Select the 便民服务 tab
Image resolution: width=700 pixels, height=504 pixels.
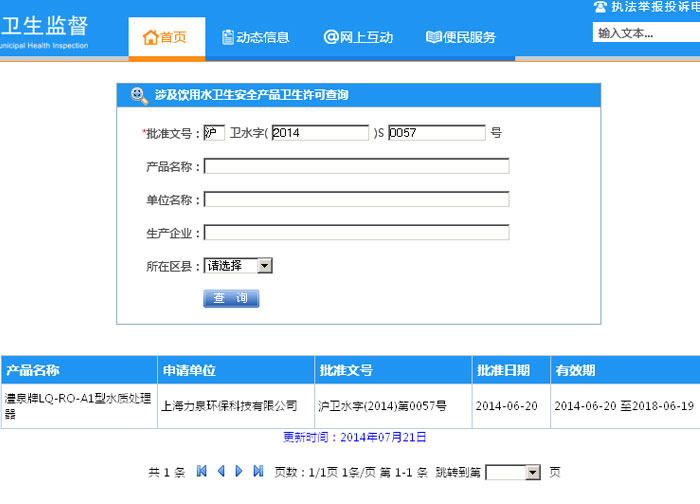coord(461,38)
